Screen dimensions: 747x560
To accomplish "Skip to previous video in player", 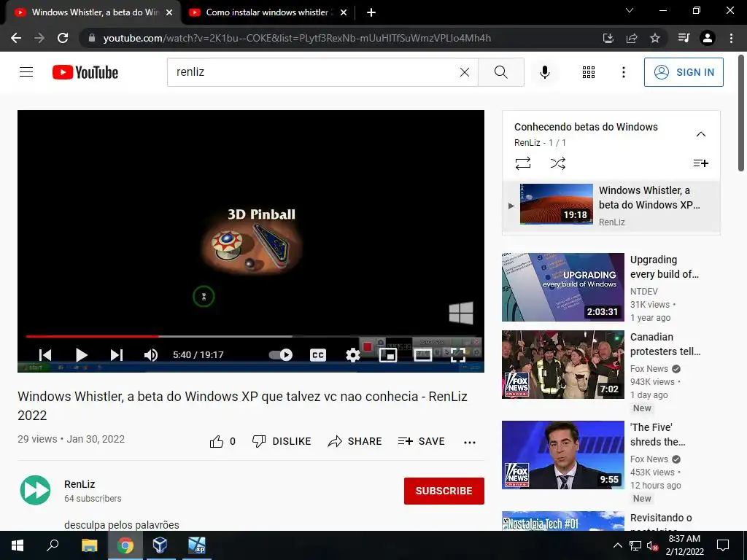I will click(x=45, y=355).
